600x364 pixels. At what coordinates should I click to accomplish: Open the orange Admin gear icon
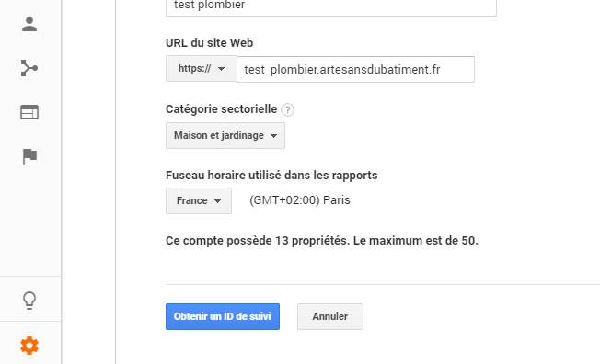pos(29,346)
